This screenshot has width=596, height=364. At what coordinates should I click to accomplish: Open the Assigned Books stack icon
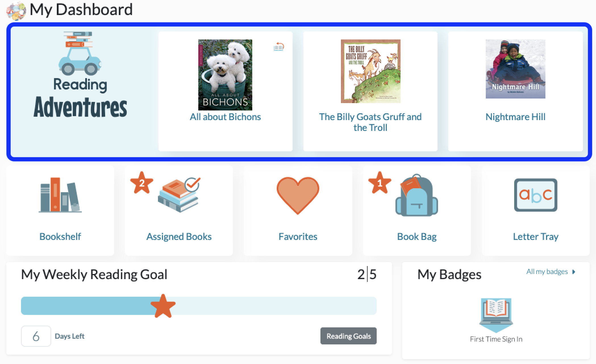[x=179, y=195]
